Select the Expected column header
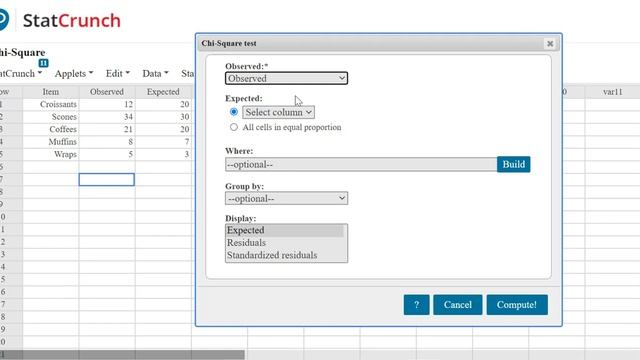Viewport: 640px width, 360px height. pos(163,92)
